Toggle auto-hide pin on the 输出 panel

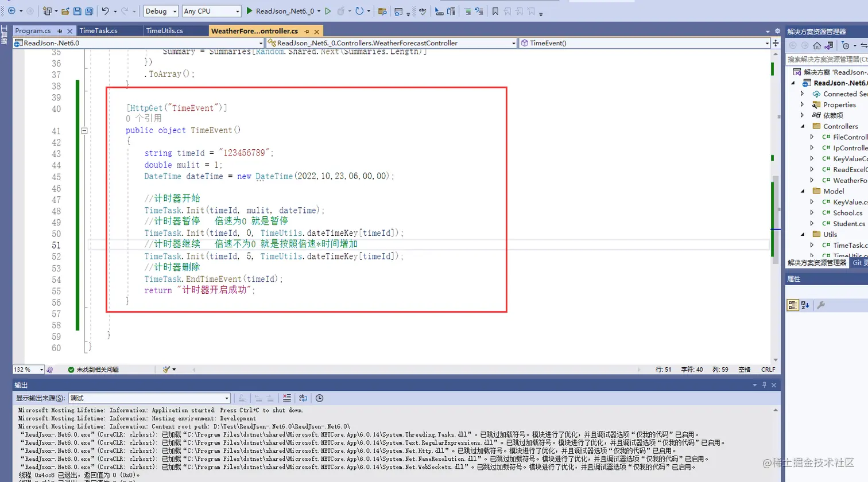click(764, 385)
